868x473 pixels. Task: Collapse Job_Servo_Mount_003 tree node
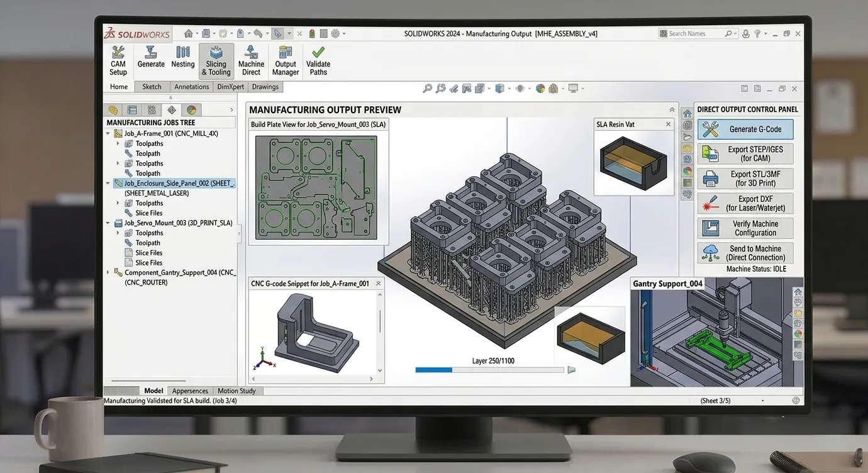point(108,223)
